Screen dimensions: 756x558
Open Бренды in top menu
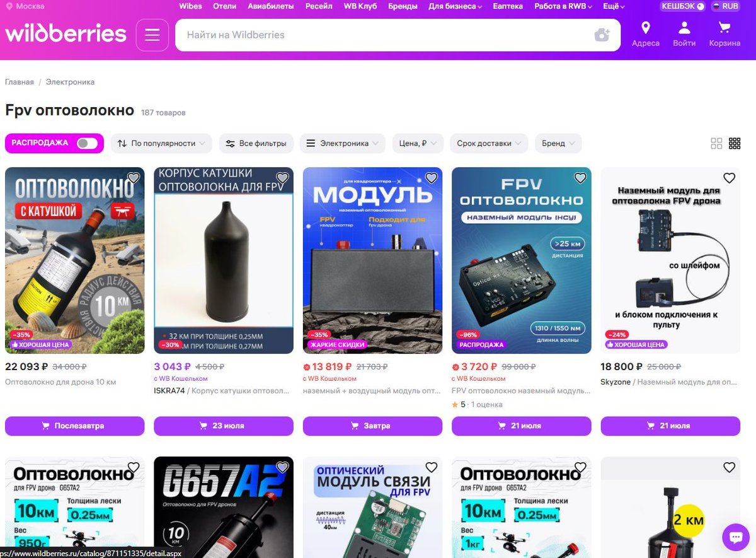[x=403, y=6]
